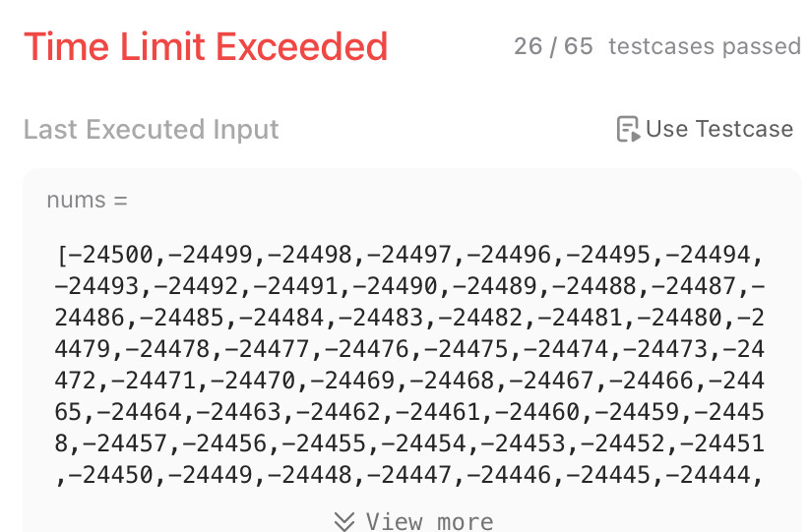Click the View more text
Image resolution: width=810 pixels, height=532 pixels.
[429, 522]
